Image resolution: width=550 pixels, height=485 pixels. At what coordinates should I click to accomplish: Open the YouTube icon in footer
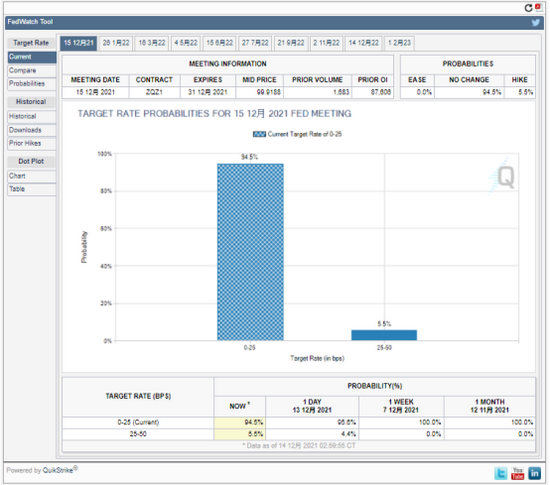tap(517, 473)
